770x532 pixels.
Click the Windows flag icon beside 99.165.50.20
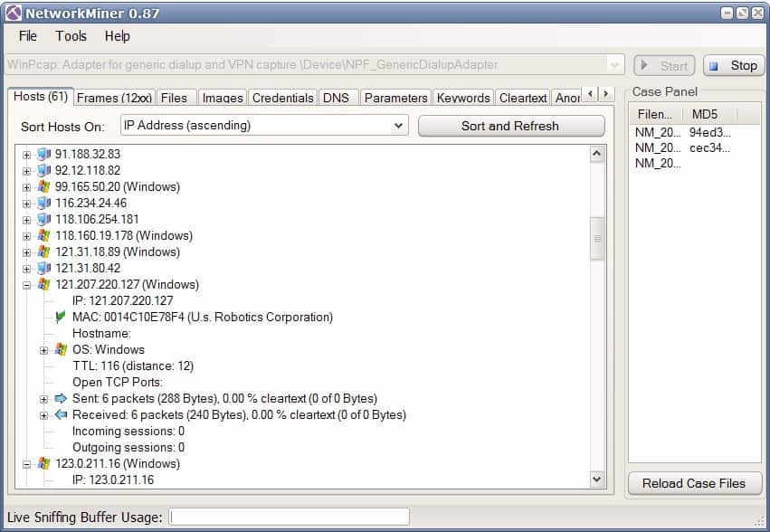point(43,186)
